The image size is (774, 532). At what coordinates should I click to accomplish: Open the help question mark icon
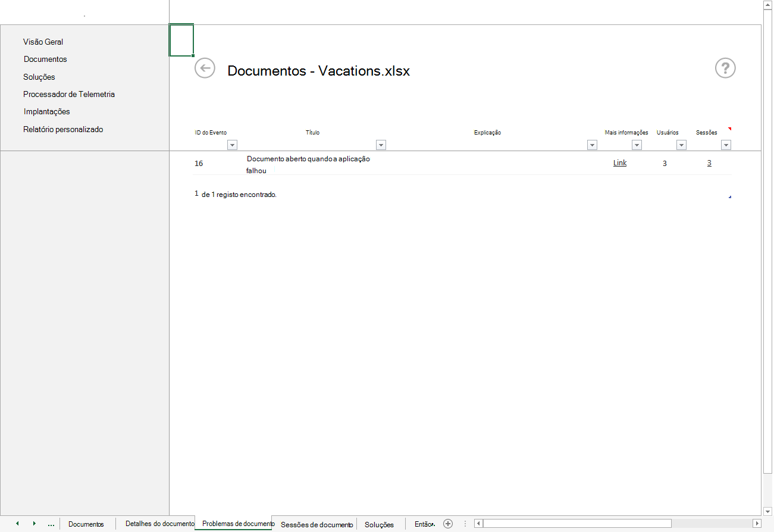click(x=725, y=68)
